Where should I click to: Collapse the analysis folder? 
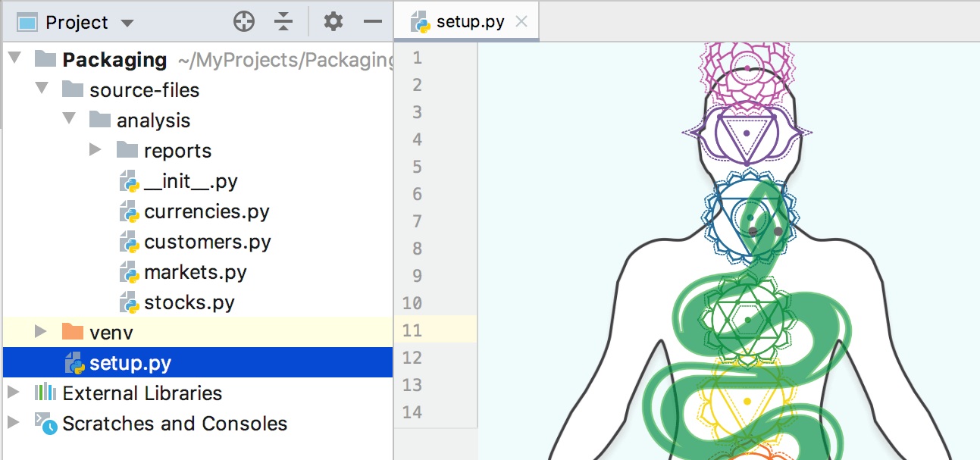pyautogui.click(x=69, y=120)
